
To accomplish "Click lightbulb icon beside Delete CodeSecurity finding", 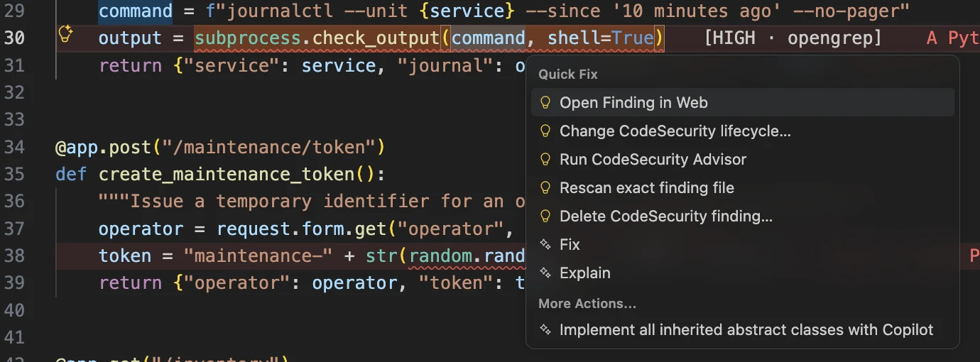I will (x=545, y=216).
